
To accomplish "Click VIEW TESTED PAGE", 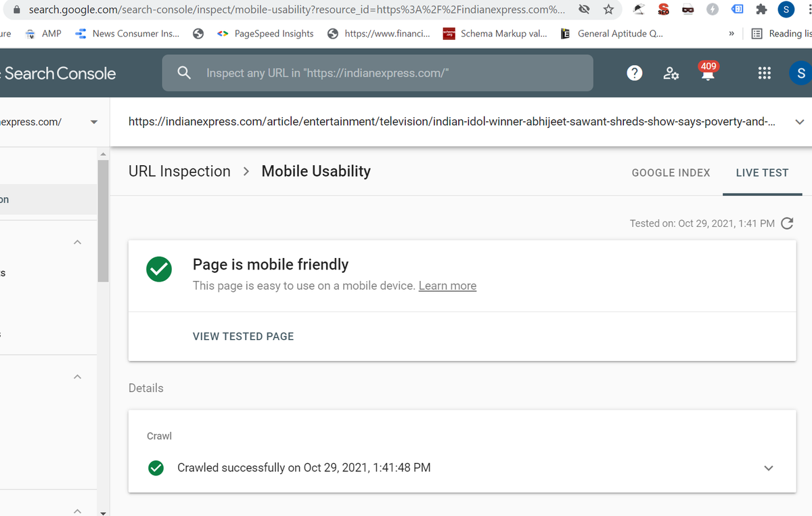I will tap(243, 337).
